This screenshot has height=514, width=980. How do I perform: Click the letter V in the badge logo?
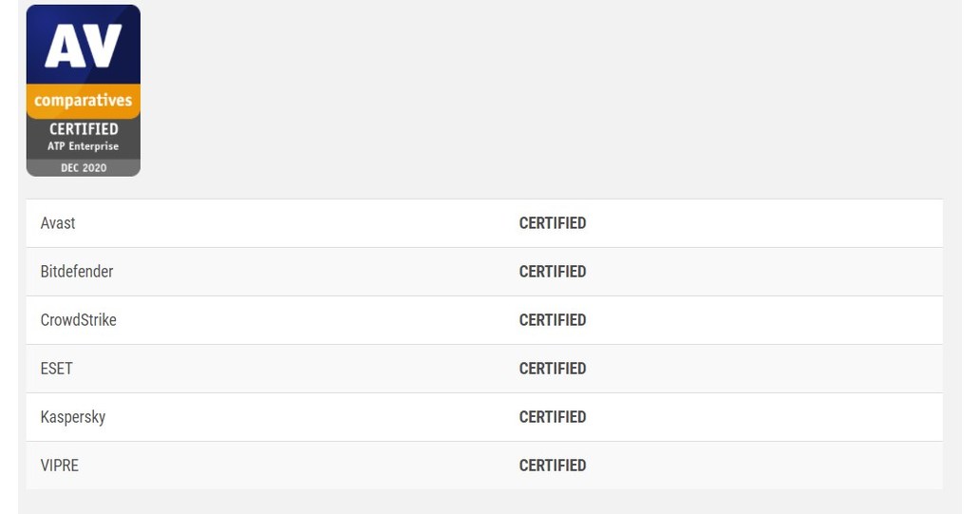[104, 47]
